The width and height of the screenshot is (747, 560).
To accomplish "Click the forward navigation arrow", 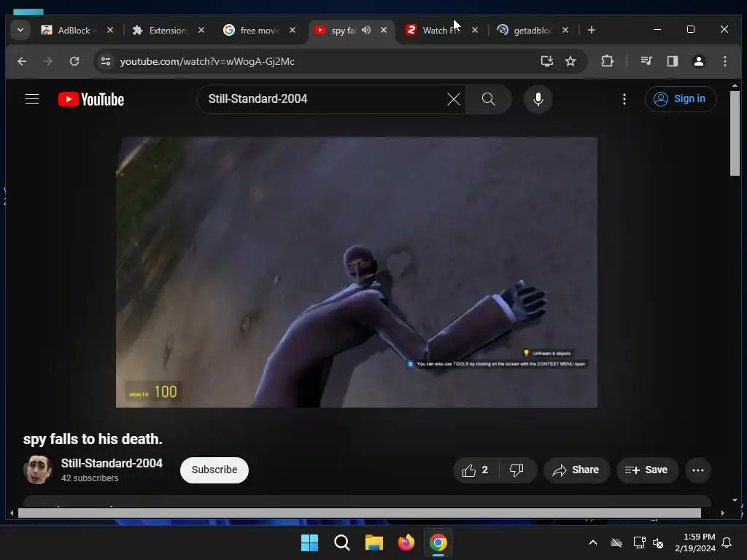I will pos(47,61).
